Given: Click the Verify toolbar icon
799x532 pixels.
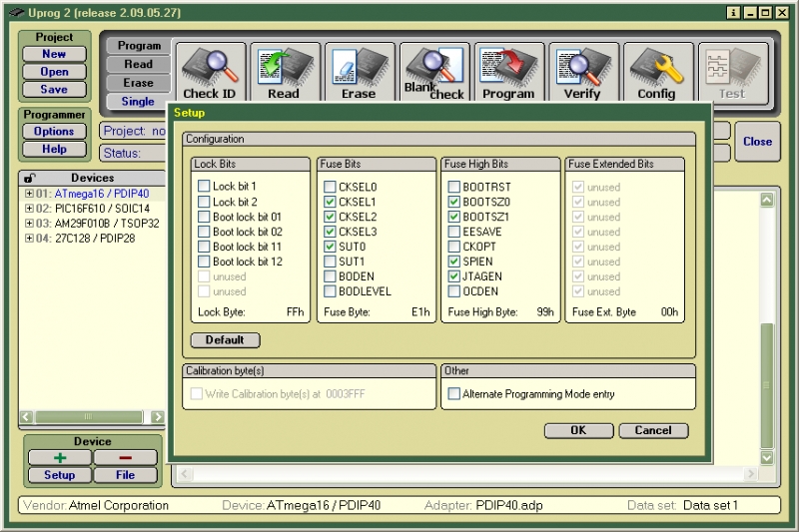Looking at the screenshot, I should click(x=583, y=72).
